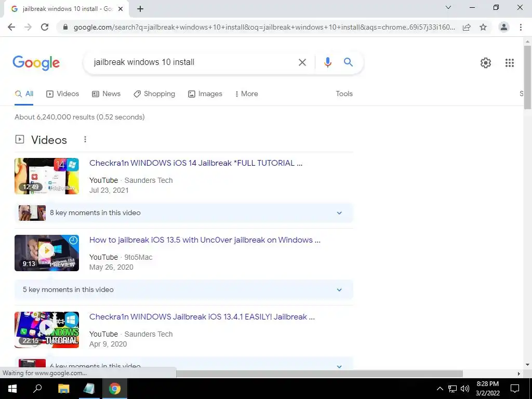Image resolution: width=532 pixels, height=399 pixels.
Task: Switch to the Shopping tab
Action: [x=154, y=94]
